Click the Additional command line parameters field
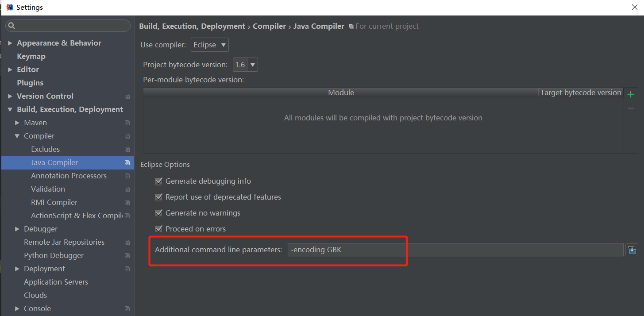The image size is (644, 316). click(x=455, y=250)
